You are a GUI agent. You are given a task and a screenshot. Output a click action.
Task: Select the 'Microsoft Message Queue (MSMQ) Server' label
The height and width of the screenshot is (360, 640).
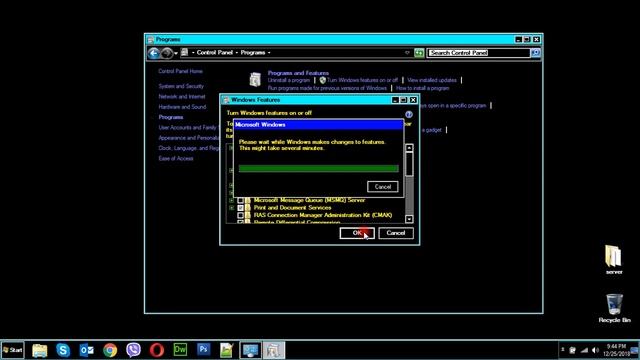tap(309, 200)
